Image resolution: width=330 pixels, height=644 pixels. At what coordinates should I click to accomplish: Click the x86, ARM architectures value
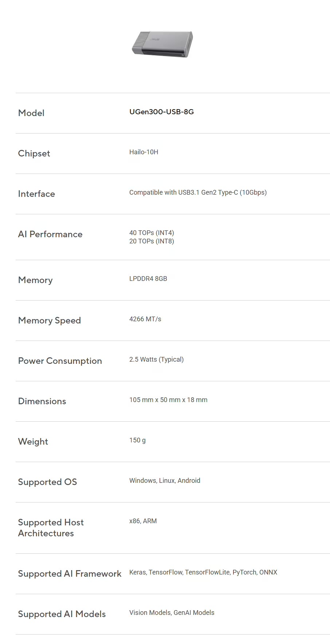(x=143, y=521)
